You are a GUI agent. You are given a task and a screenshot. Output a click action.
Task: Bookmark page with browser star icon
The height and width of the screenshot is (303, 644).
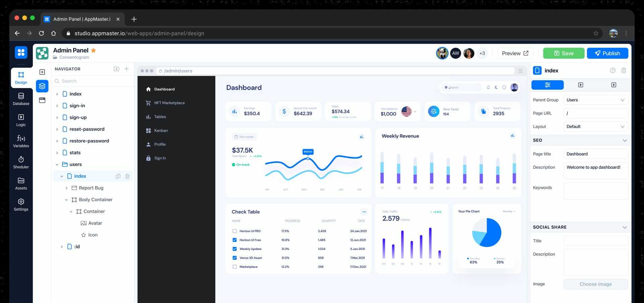pyautogui.click(x=596, y=33)
